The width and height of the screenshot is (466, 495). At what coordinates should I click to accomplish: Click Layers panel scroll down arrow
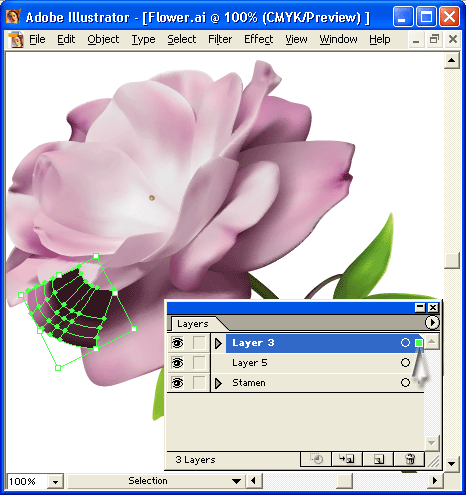point(432,443)
